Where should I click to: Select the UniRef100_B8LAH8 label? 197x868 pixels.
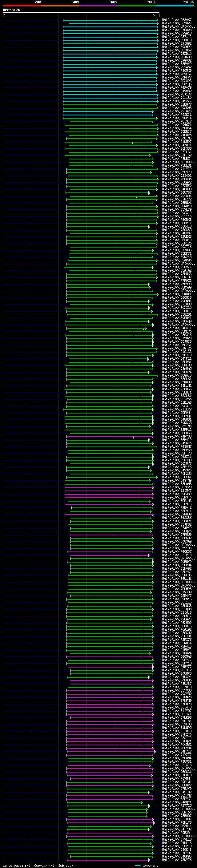click(x=177, y=484)
